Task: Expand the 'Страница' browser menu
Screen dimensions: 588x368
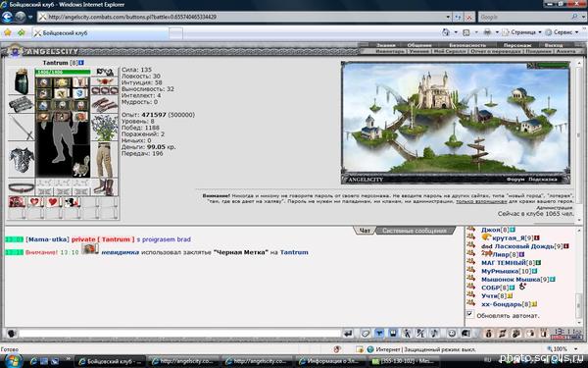Action: [522, 32]
